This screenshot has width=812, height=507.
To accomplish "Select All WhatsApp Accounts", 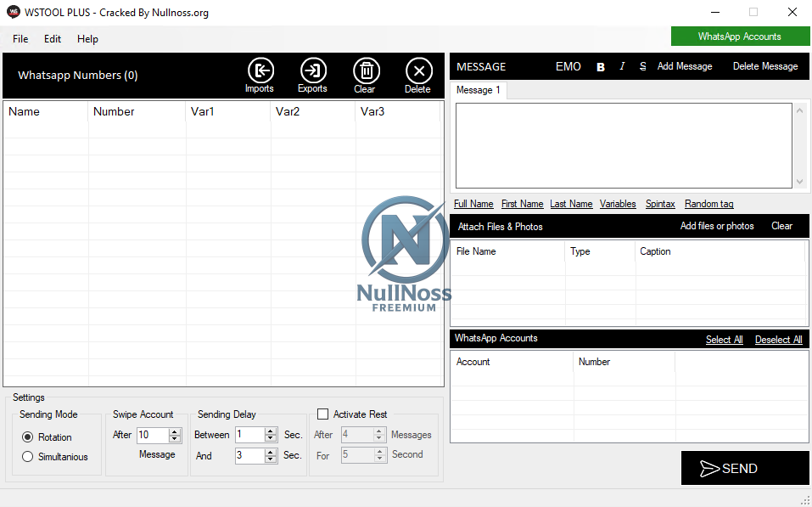I will [x=724, y=339].
